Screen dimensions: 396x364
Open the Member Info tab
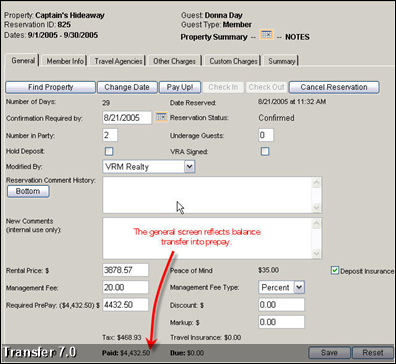point(65,61)
